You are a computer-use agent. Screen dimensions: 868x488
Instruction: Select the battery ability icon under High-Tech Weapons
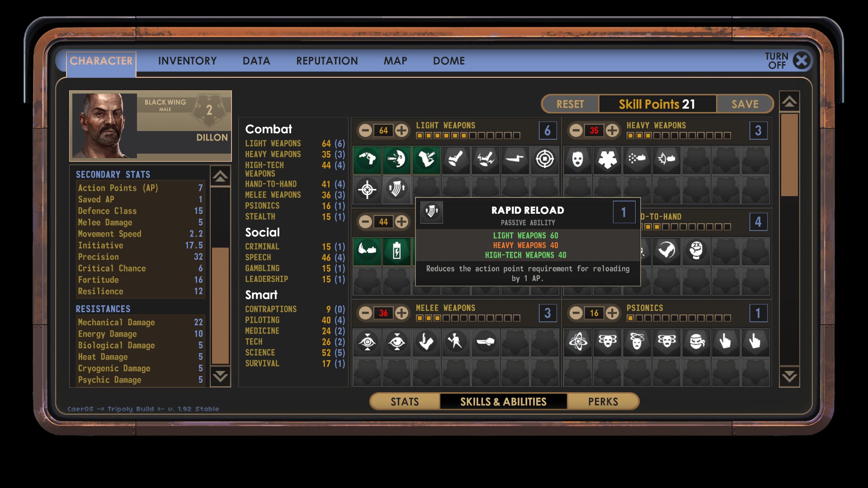(x=396, y=251)
